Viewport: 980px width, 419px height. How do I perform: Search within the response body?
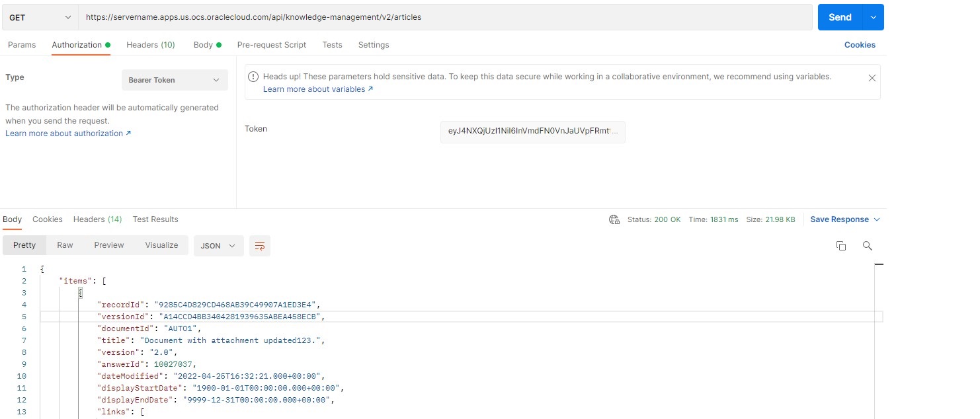pyautogui.click(x=867, y=245)
